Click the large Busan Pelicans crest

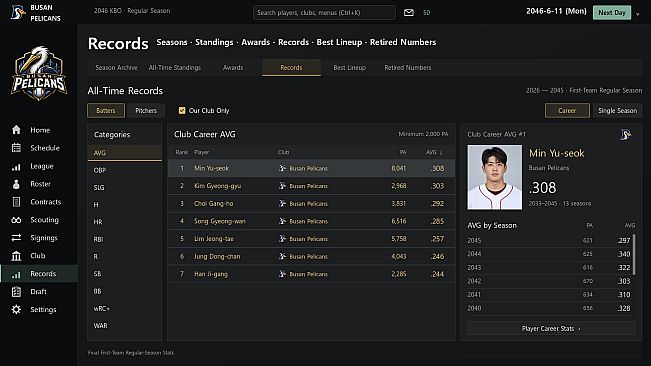tap(39, 73)
